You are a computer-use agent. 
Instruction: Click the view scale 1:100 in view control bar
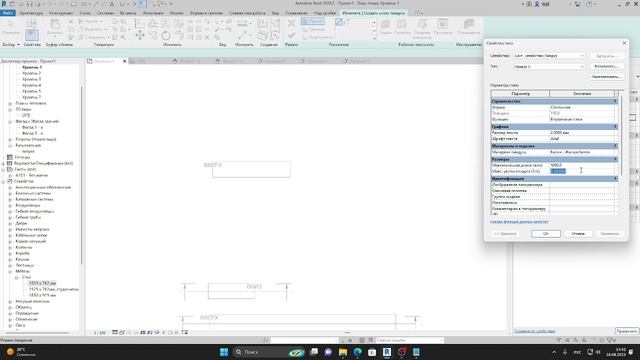100,333
